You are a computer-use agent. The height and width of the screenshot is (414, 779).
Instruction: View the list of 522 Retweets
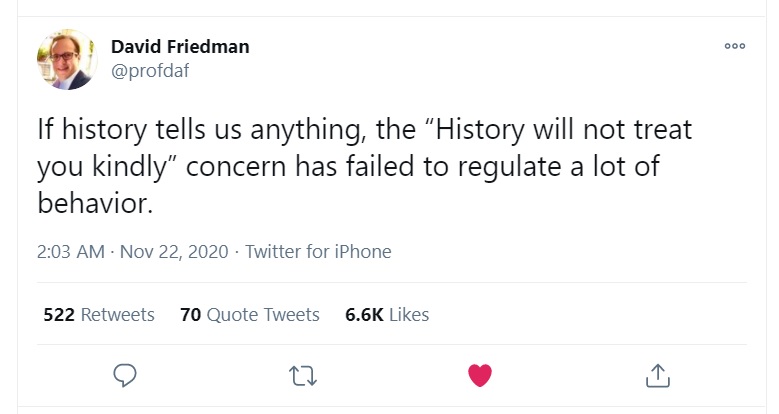(x=99, y=314)
